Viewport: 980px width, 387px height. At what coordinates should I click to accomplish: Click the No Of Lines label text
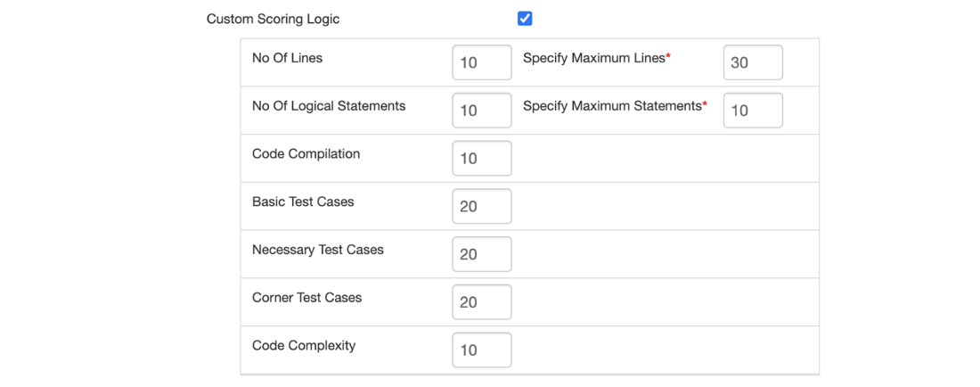coord(287,58)
